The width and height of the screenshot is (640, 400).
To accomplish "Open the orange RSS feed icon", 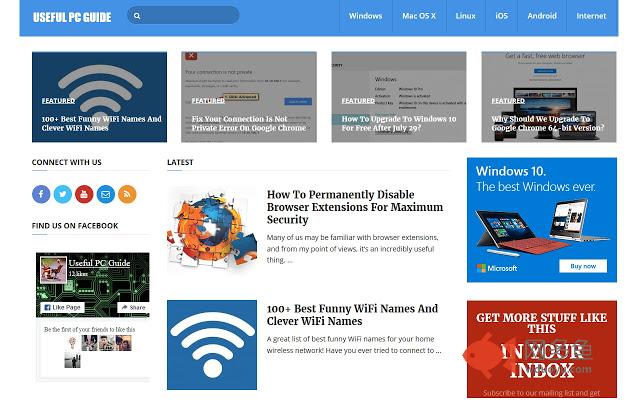I will (x=127, y=194).
